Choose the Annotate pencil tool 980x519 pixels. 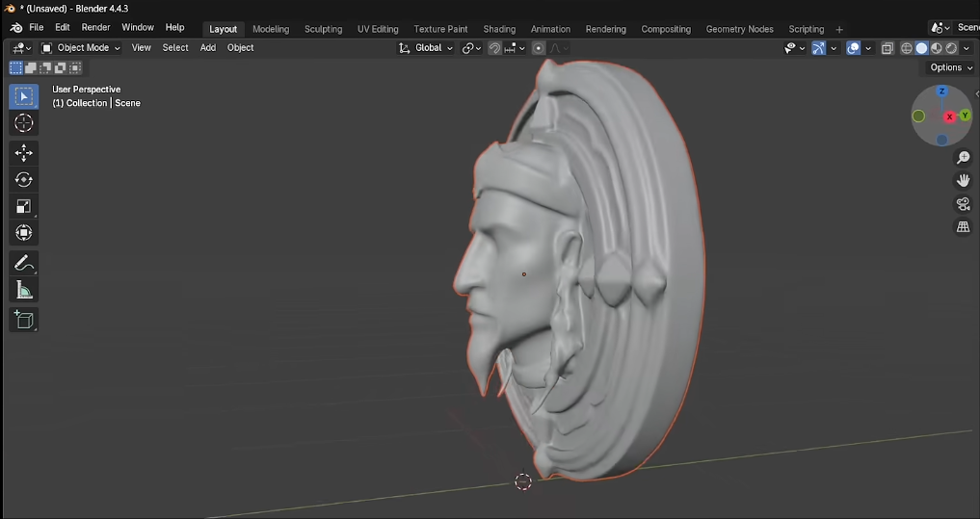coord(24,263)
